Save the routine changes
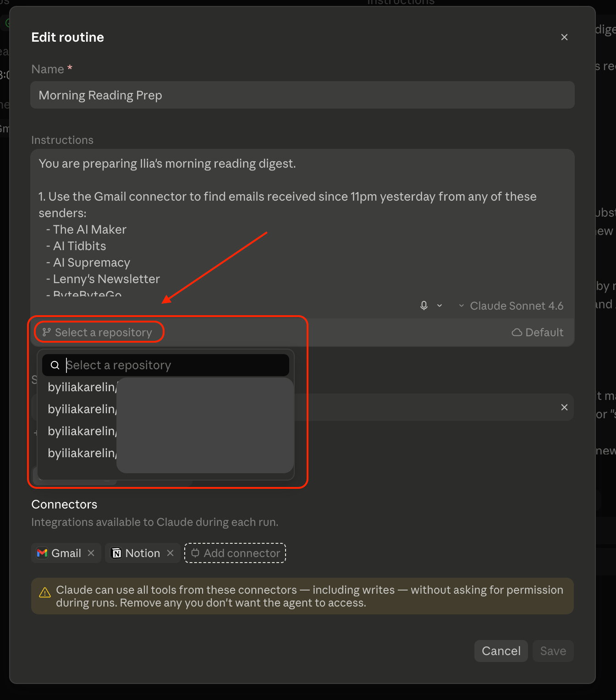This screenshot has width=616, height=700. [x=553, y=651]
